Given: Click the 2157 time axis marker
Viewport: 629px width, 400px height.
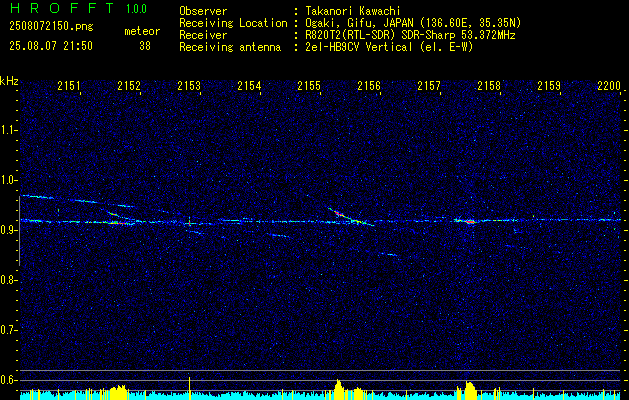Looking at the screenshot, I should click(429, 85).
